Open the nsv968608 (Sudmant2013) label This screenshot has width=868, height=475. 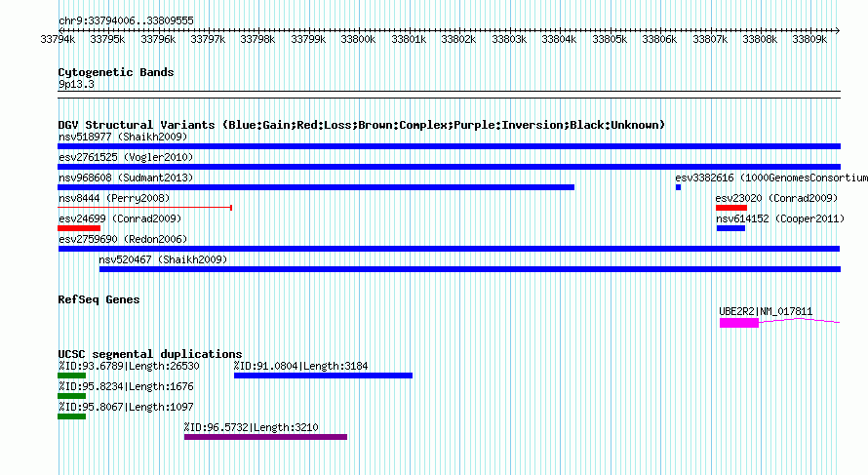click(126, 178)
